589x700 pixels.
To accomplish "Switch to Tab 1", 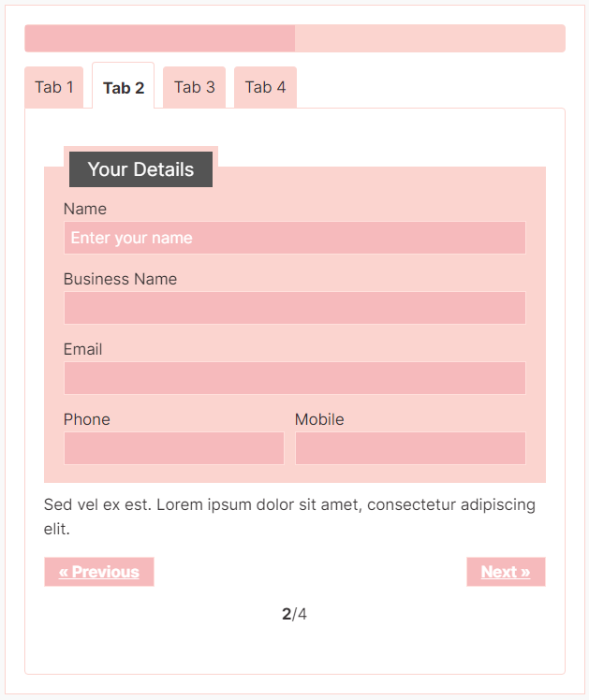I will point(54,88).
